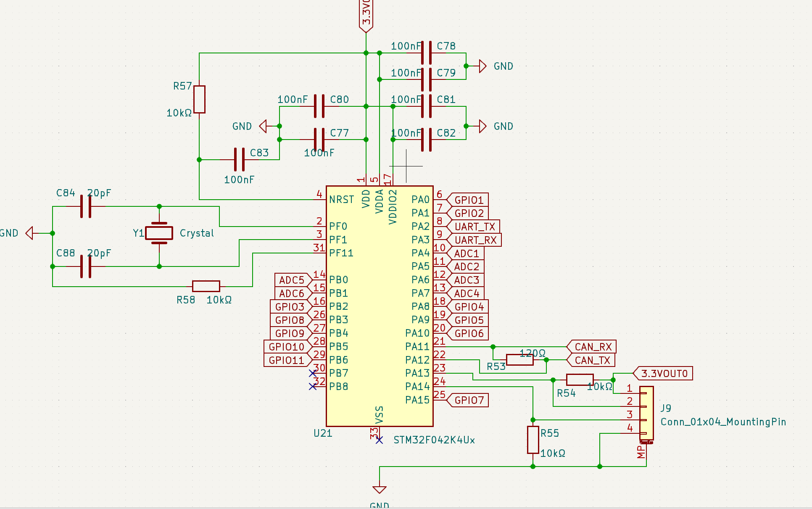Select the ADC4 global label

click(465, 293)
